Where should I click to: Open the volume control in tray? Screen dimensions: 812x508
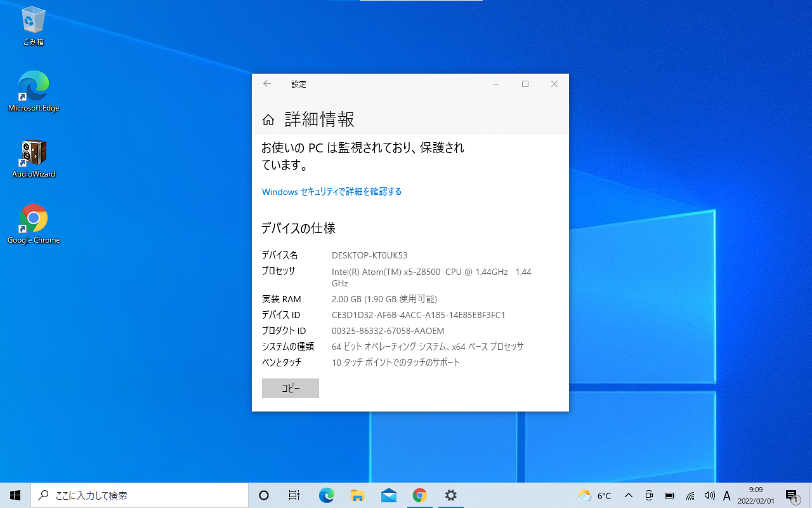coord(709,495)
